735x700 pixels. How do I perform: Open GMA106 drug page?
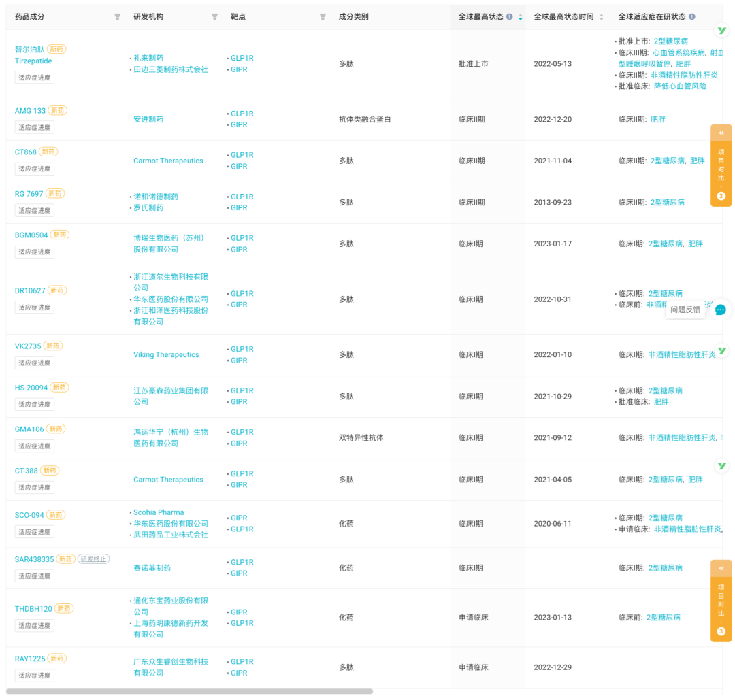coord(29,429)
